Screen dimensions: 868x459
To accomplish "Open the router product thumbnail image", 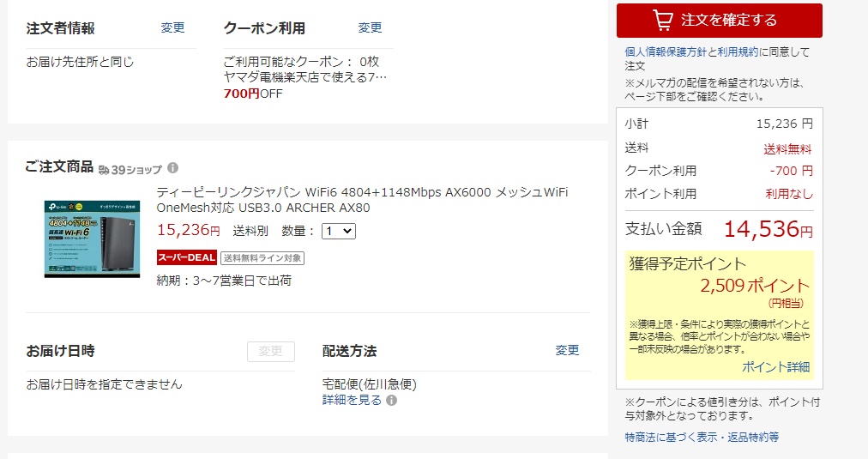I will tap(92, 239).
